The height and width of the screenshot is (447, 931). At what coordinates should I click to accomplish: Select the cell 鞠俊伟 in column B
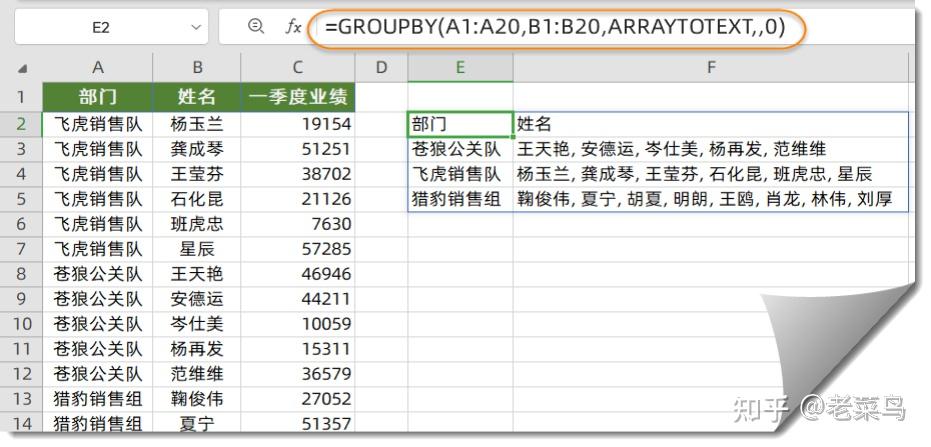(x=197, y=398)
